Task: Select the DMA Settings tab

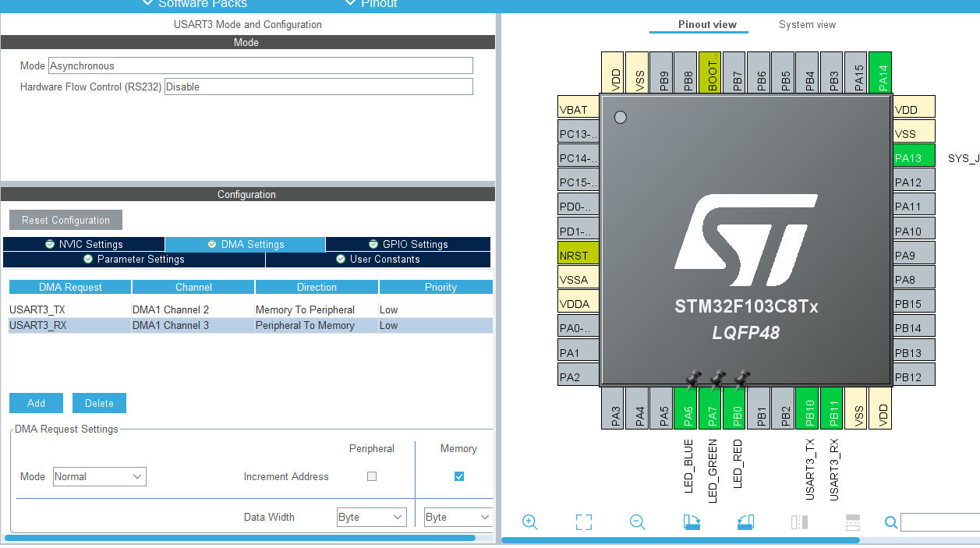Action: pyautogui.click(x=246, y=244)
